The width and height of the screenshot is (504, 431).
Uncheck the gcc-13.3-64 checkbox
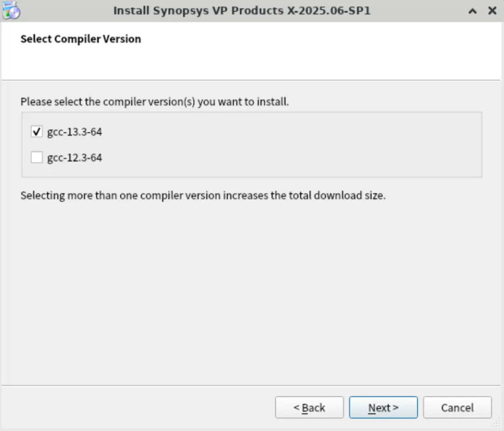click(x=37, y=132)
